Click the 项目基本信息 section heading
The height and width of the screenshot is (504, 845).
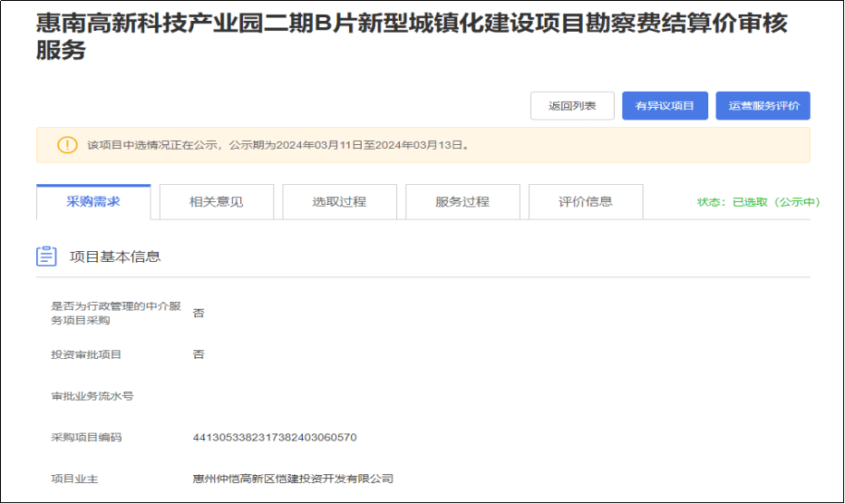point(115,257)
